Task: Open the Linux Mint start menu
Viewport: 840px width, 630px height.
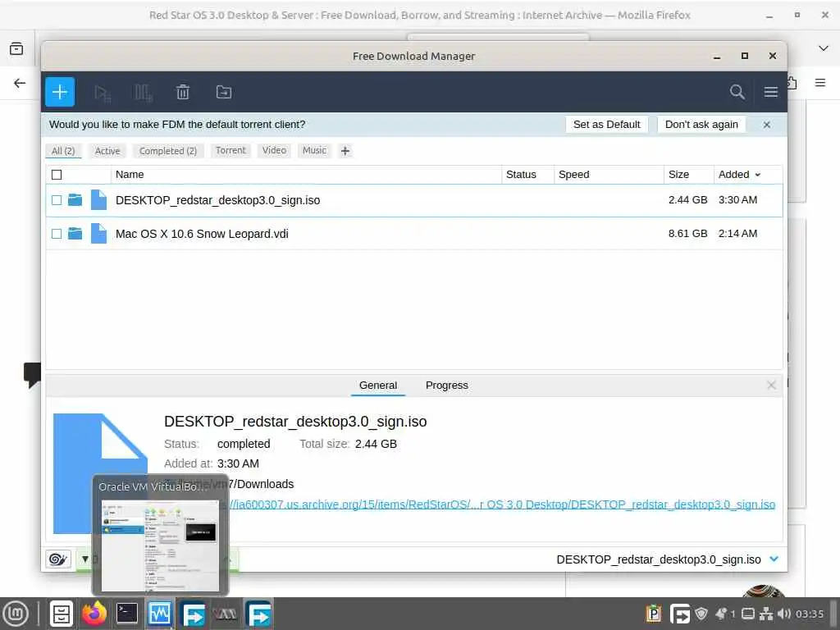Action: click(16, 614)
